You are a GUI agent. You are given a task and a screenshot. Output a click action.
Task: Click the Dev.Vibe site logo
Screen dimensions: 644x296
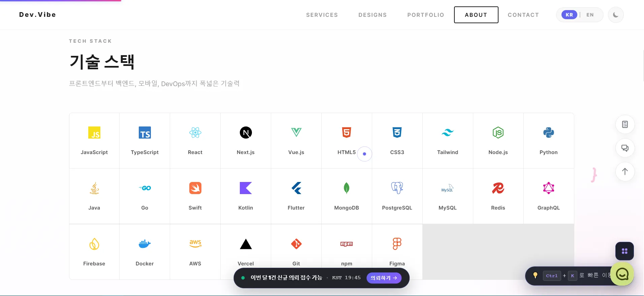point(38,14)
